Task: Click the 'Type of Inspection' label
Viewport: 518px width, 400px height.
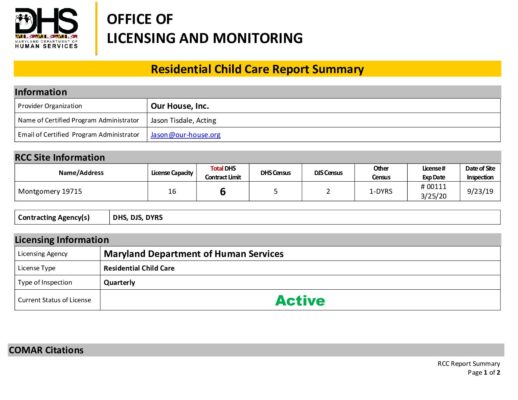Action: tap(45, 282)
